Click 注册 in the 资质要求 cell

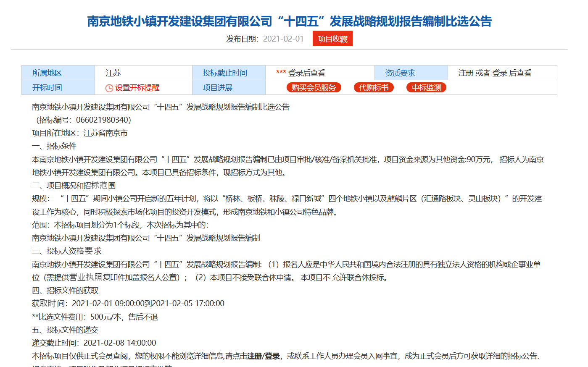(x=466, y=73)
